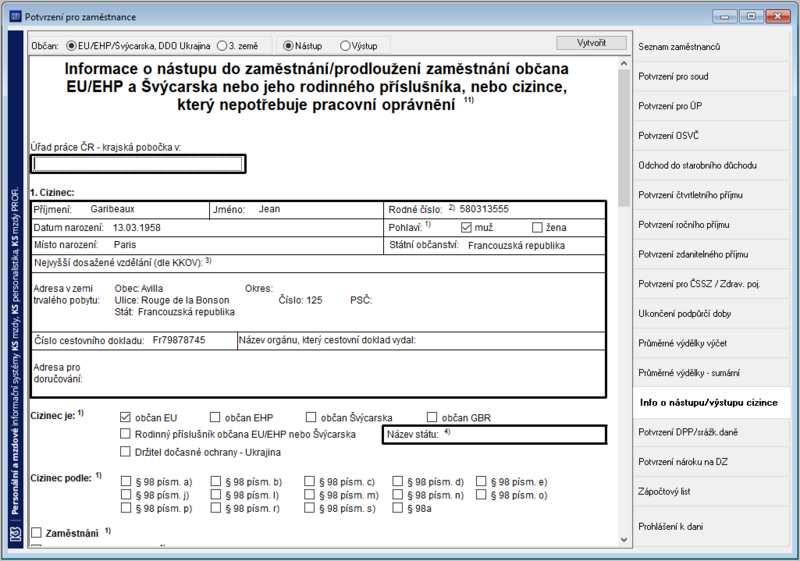Click the vertical scrollbar thumb
This screenshot has height=561, width=800.
pyautogui.click(x=624, y=138)
